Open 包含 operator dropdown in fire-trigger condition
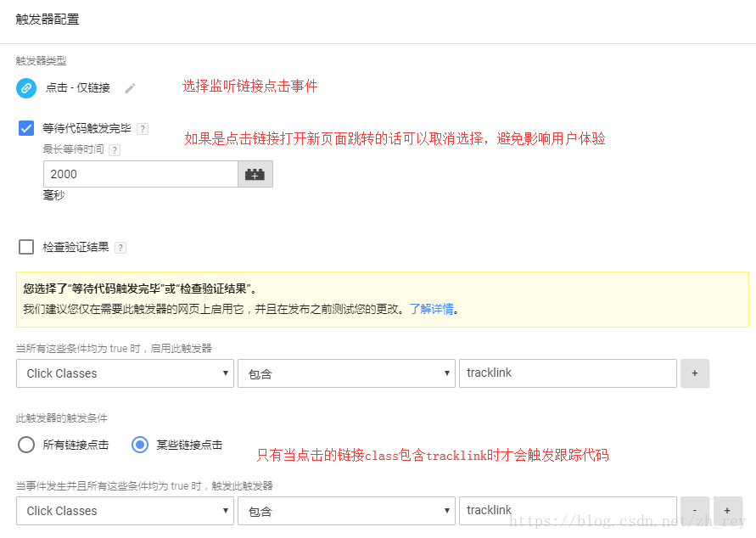 pos(346,511)
